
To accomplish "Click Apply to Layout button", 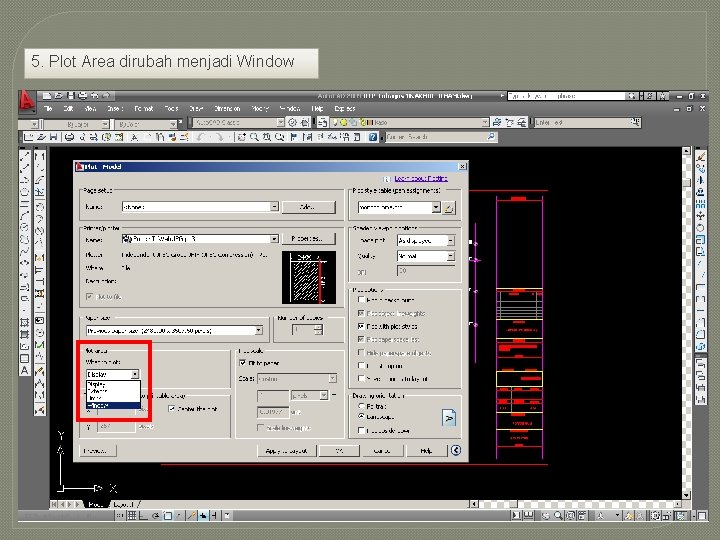I will 287,450.
